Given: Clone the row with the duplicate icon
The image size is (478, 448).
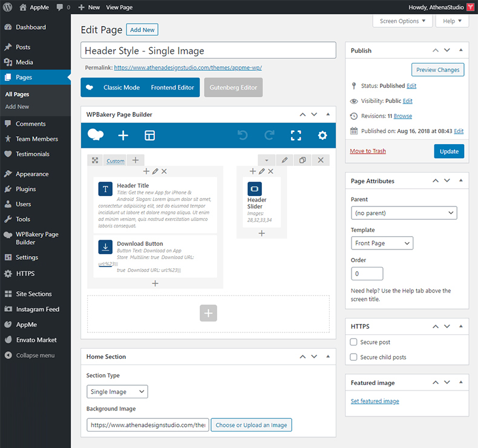Looking at the screenshot, I should point(303,160).
